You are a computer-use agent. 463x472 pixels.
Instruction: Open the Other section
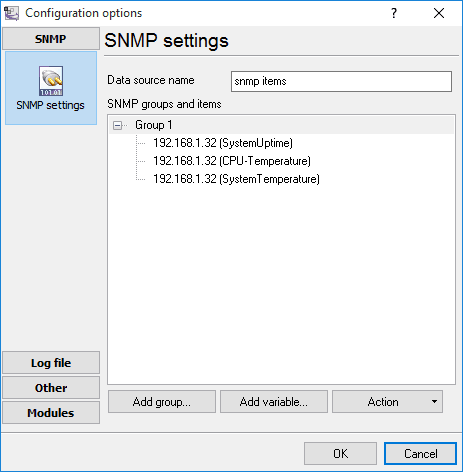coord(51,388)
